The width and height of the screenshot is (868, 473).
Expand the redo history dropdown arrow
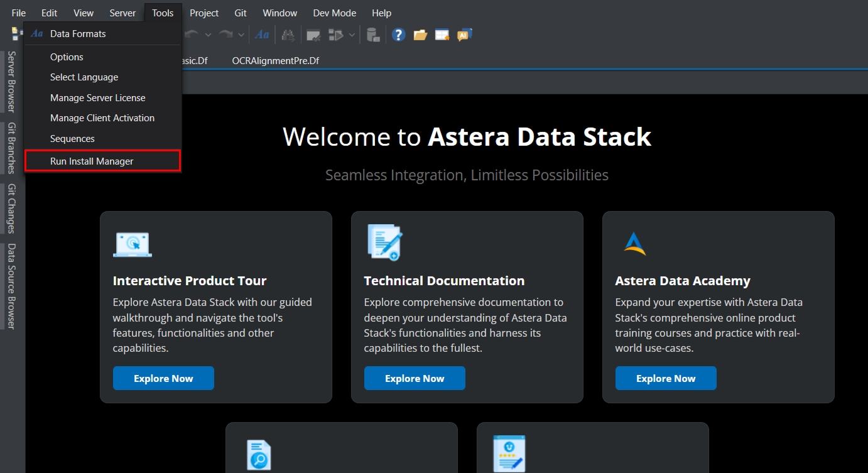pyautogui.click(x=241, y=35)
